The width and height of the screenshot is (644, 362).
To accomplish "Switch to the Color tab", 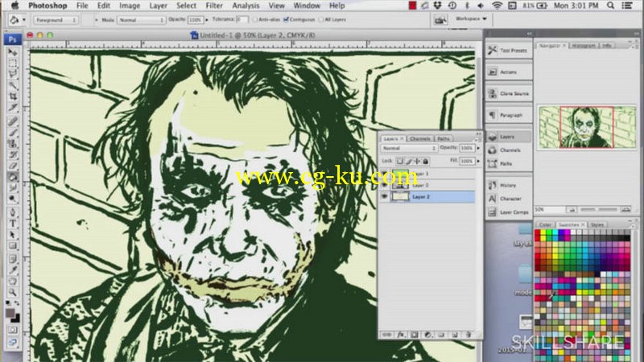I will [545, 224].
